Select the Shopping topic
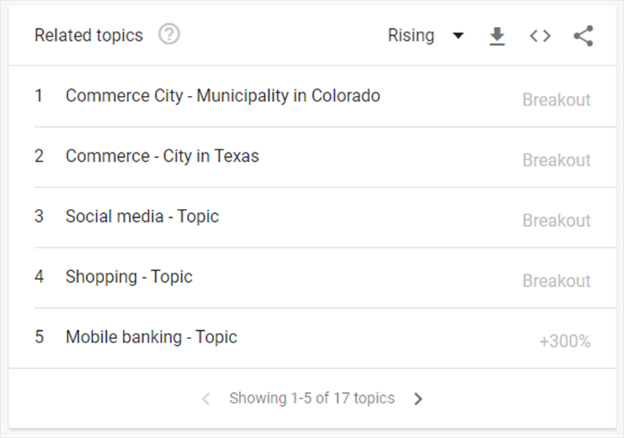 pyautogui.click(x=129, y=276)
